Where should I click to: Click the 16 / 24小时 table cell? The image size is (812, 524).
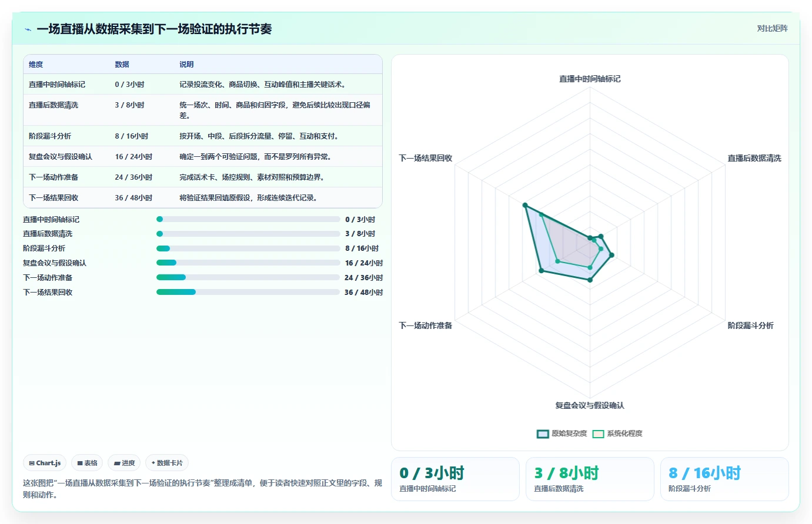tap(133, 157)
